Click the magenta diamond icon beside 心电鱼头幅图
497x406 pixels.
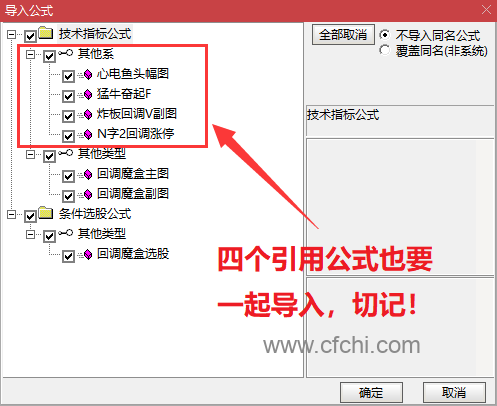coord(88,74)
